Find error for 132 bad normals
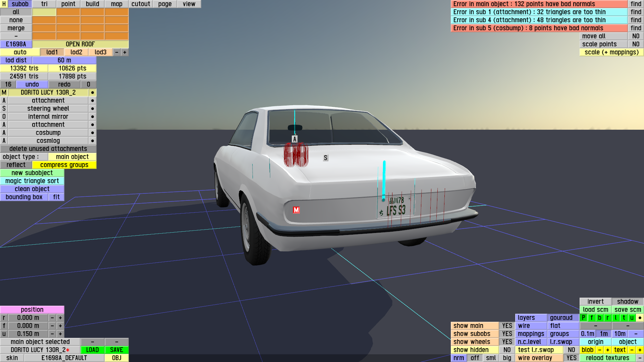The image size is (644, 362). pos(636,4)
